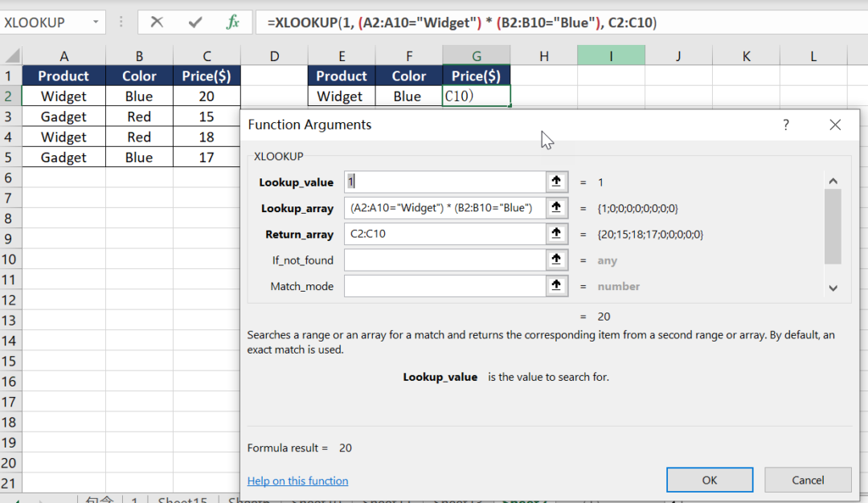Select the column A header

tap(63, 55)
